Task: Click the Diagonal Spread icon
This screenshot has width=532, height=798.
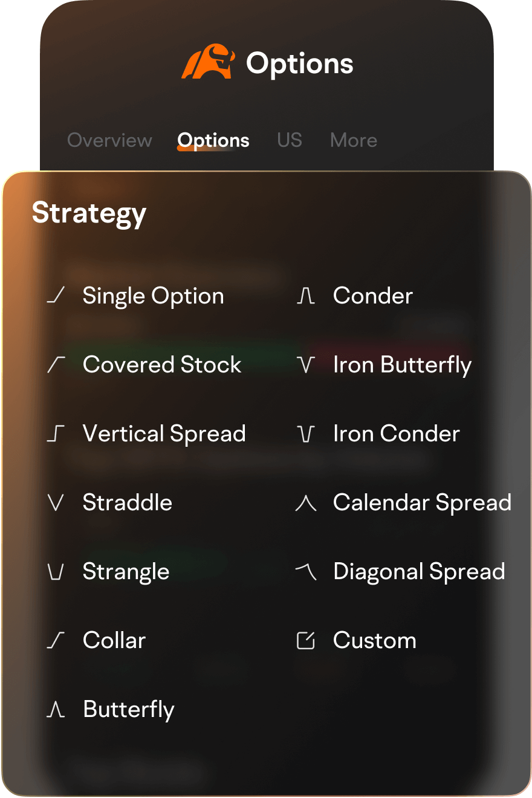Action: [306, 571]
